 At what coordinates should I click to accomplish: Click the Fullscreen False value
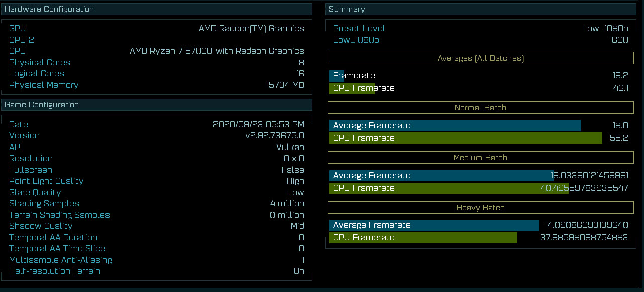[293, 170]
